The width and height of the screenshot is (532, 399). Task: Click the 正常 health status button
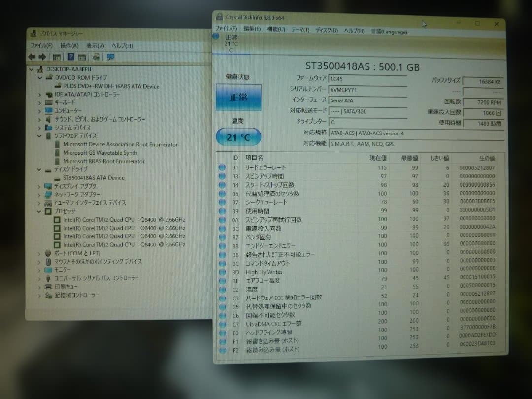coord(238,98)
